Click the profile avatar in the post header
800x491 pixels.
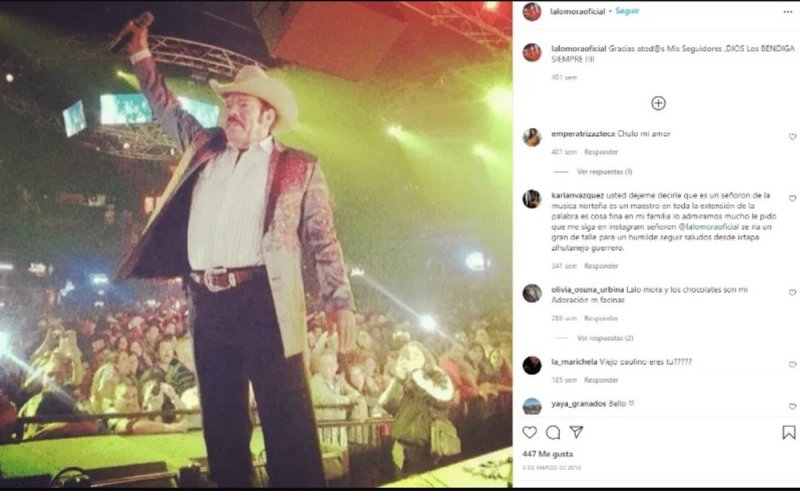pyautogui.click(x=532, y=12)
